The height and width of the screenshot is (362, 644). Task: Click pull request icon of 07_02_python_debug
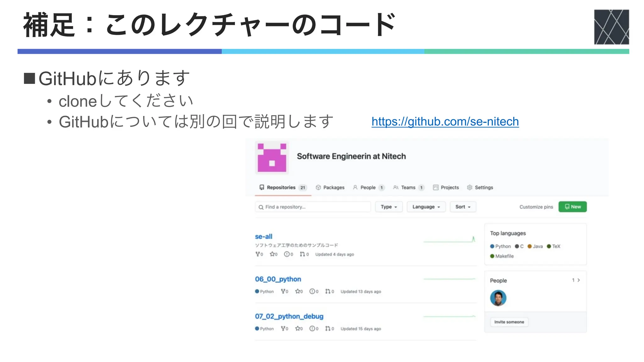point(328,329)
